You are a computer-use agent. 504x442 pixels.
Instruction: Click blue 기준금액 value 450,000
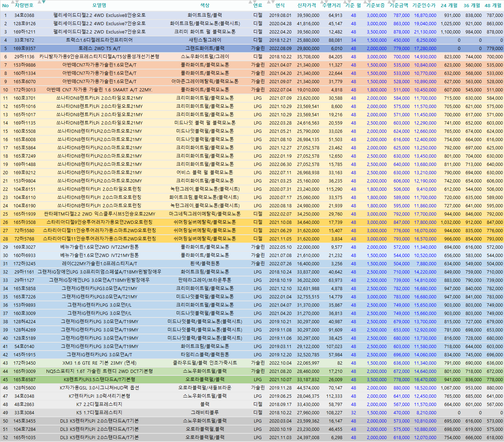401,40
